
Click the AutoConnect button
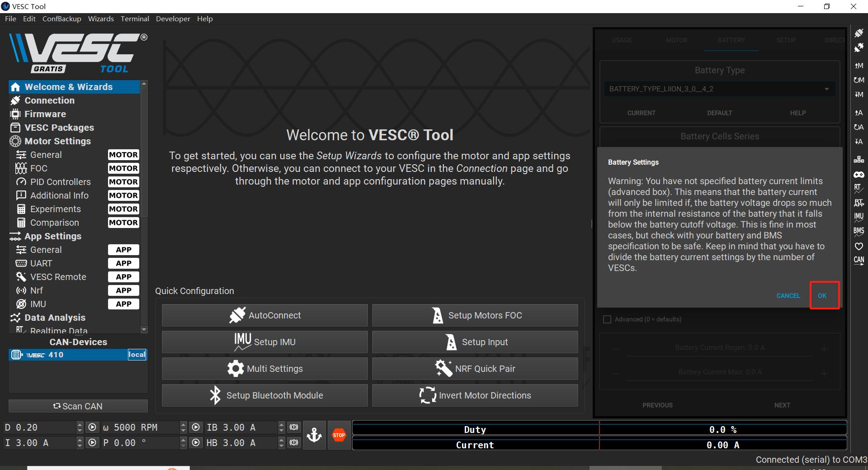click(x=265, y=315)
